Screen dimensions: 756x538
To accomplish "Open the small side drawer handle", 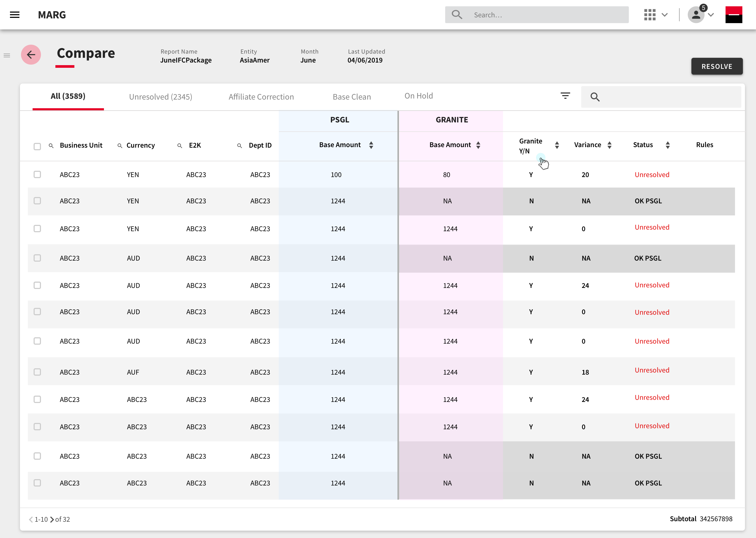I will (7, 55).
